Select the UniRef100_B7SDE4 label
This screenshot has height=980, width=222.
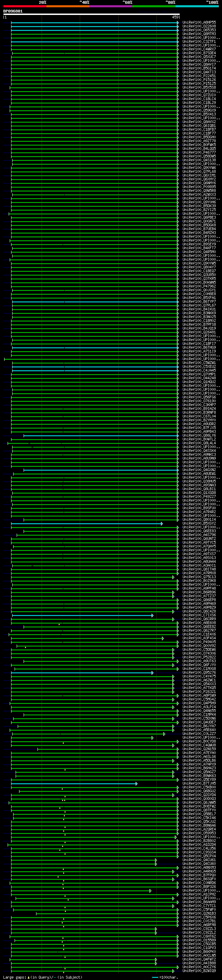(199, 53)
